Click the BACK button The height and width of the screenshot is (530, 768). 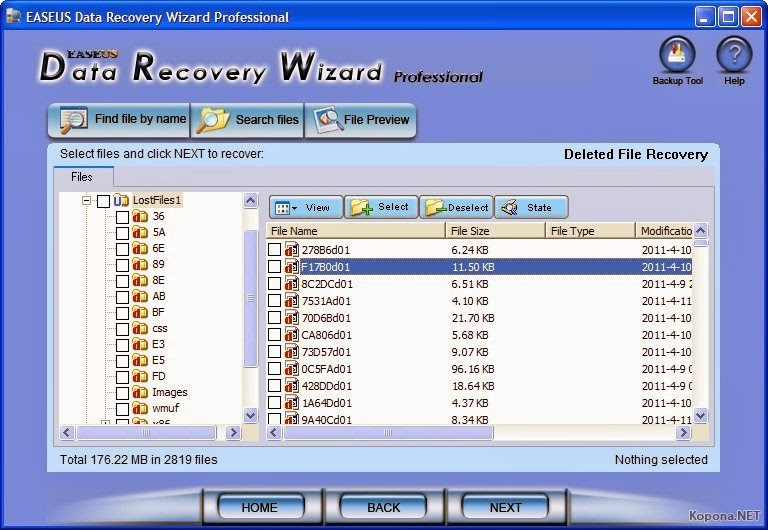(x=384, y=507)
